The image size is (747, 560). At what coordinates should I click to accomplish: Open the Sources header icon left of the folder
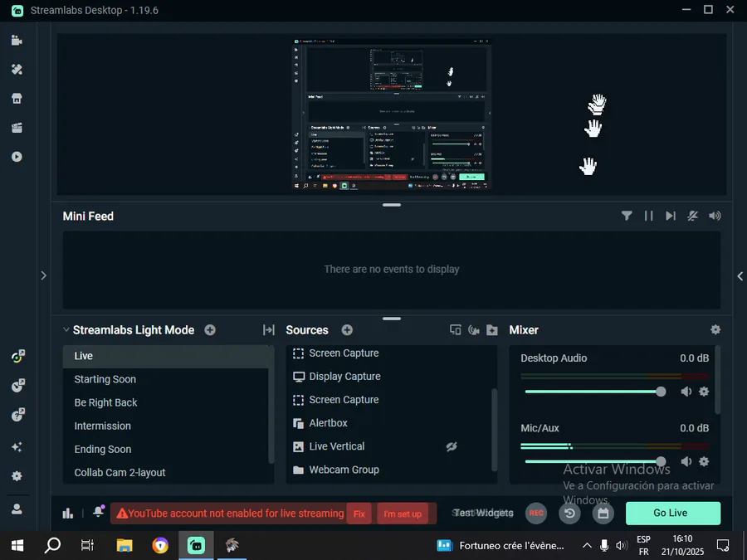(x=474, y=330)
